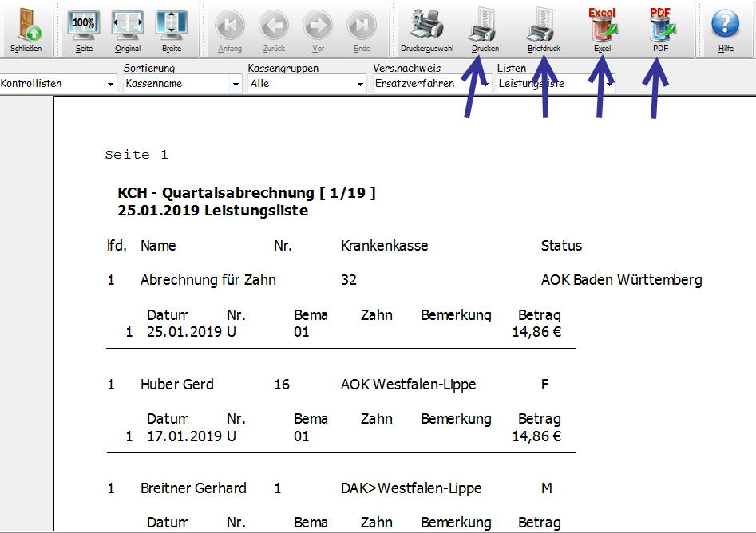Open Druckerauswahl printer selection
The image size is (756, 533).
tap(426, 27)
